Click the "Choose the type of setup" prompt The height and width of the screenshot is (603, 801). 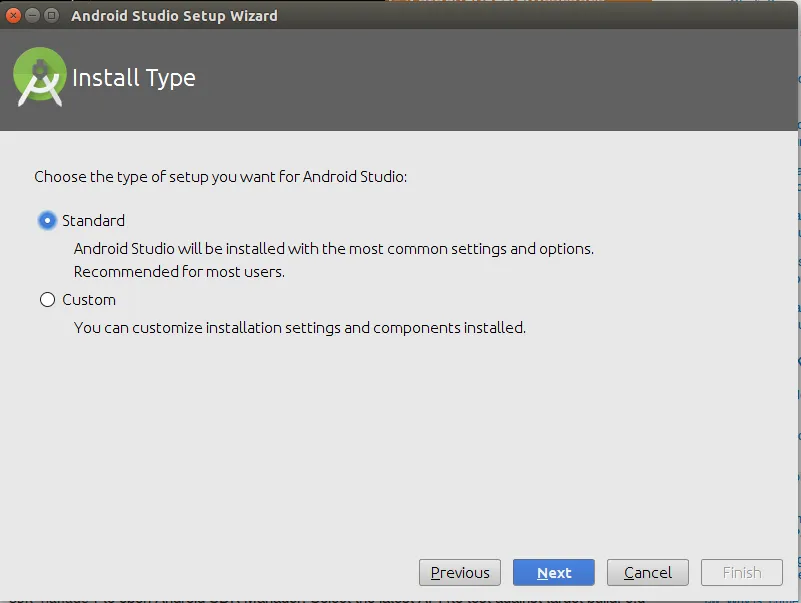(x=220, y=177)
